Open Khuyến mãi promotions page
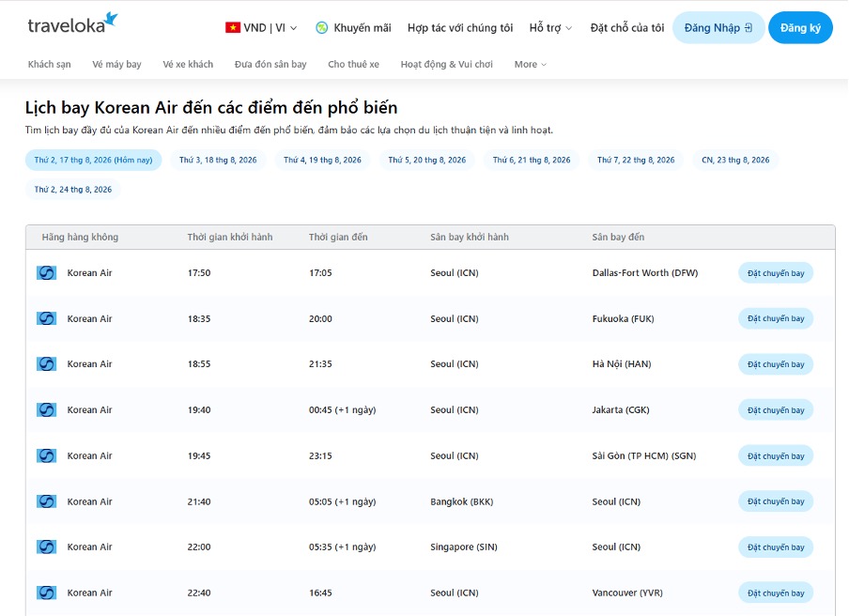 coord(353,27)
